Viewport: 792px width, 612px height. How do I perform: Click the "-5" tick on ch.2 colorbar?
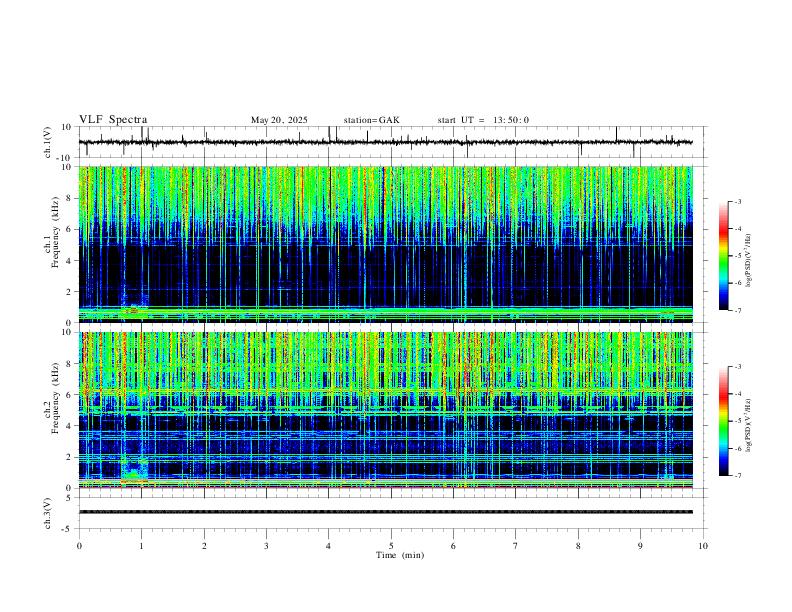click(737, 421)
